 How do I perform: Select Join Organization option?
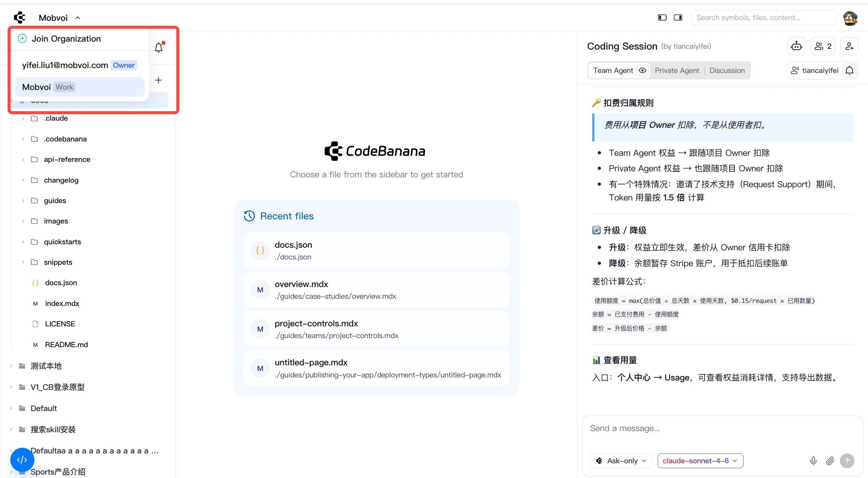[x=66, y=39]
